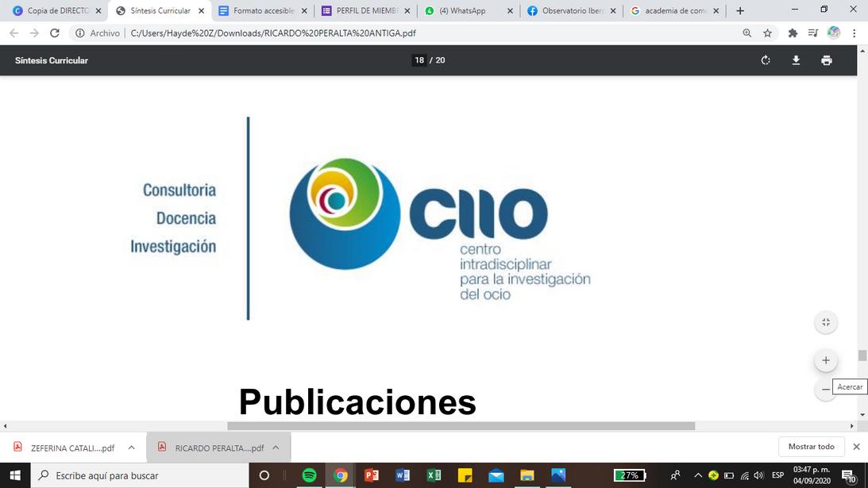
Task: Open Chrome from the taskbar
Action: click(x=341, y=475)
